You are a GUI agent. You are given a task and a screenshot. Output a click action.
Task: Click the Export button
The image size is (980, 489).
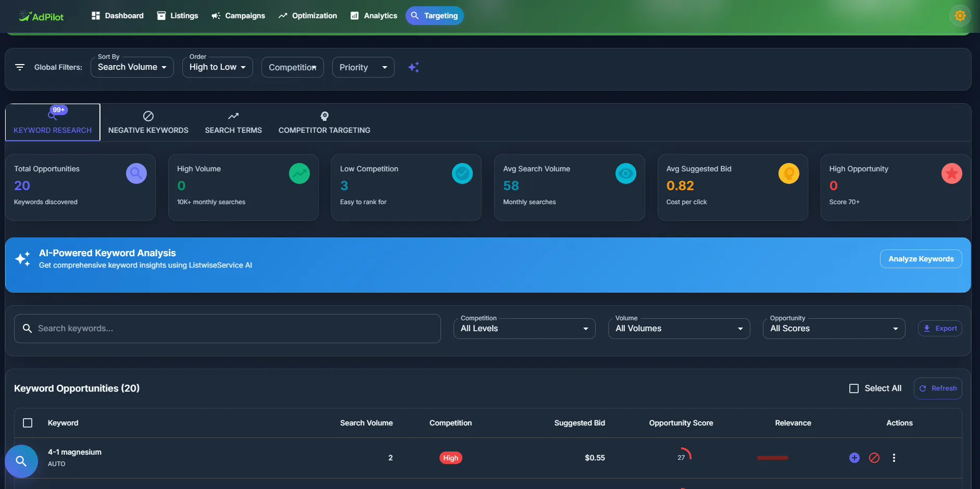940,329
